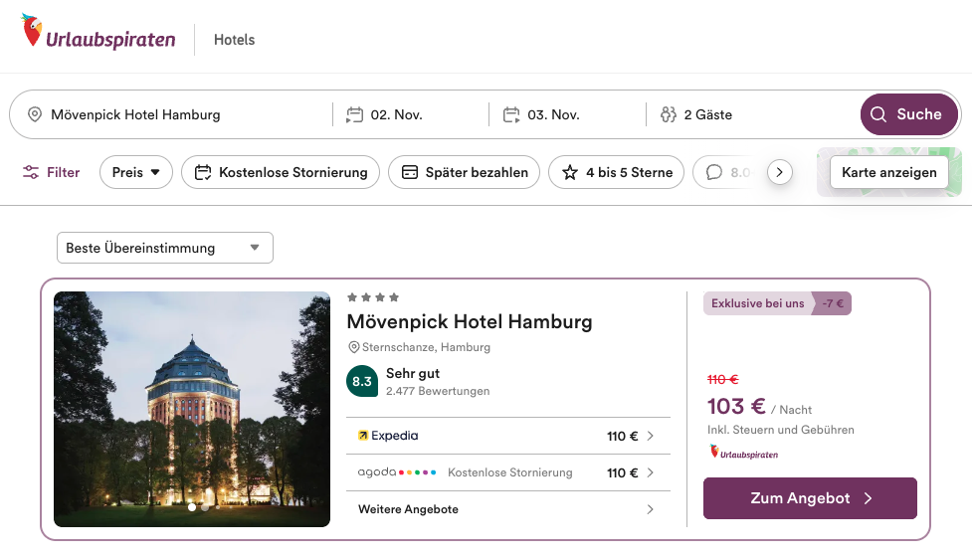
Task: Click the check-in calendar icon
Action: (354, 114)
